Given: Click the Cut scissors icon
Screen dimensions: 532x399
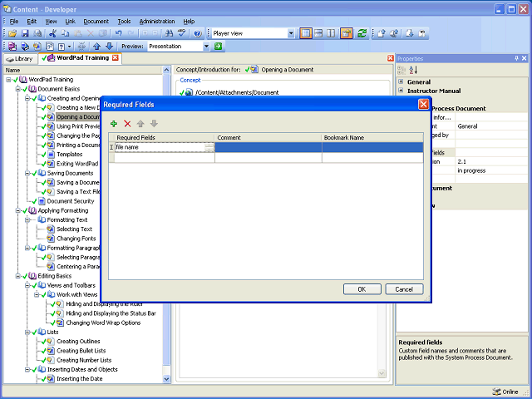Looking at the screenshot, I should click(52, 33).
